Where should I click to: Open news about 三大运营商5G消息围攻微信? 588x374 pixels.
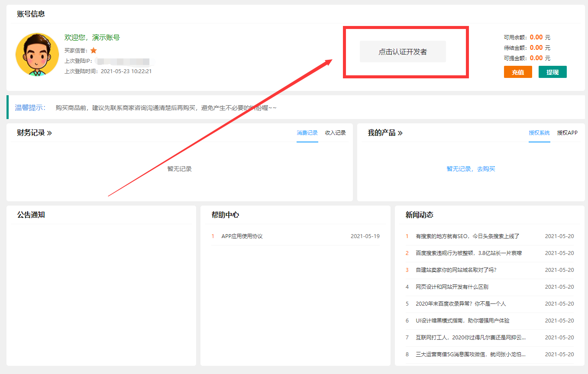(x=471, y=355)
